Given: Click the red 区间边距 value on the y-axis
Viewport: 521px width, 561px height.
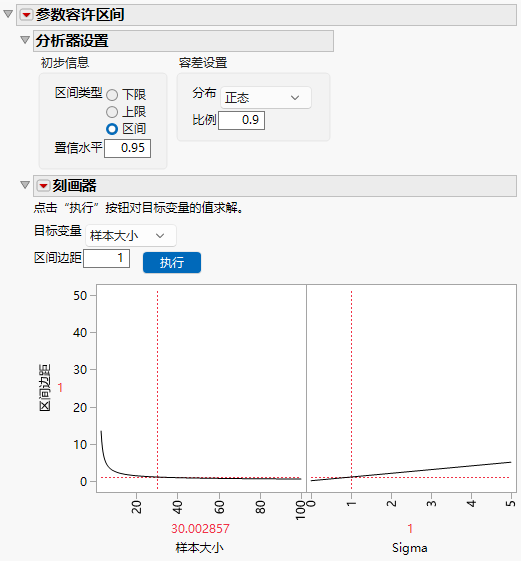Looking at the screenshot, I should [x=60, y=387].
